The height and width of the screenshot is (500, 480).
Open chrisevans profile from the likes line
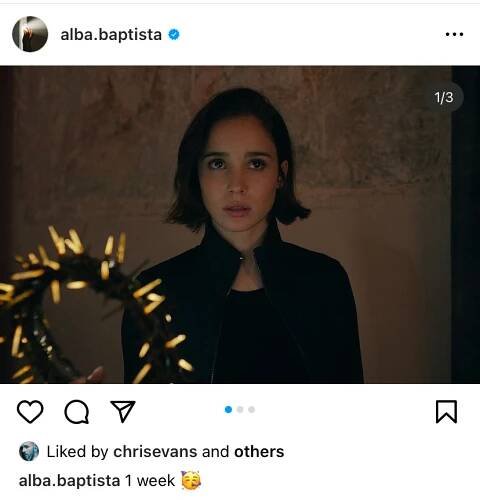(x=155, y=452)
